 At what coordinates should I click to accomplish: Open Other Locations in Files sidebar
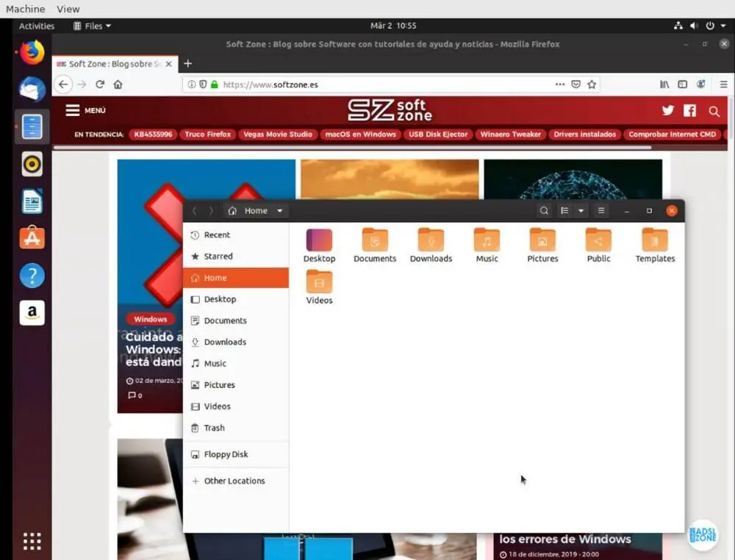pos(236,481)
